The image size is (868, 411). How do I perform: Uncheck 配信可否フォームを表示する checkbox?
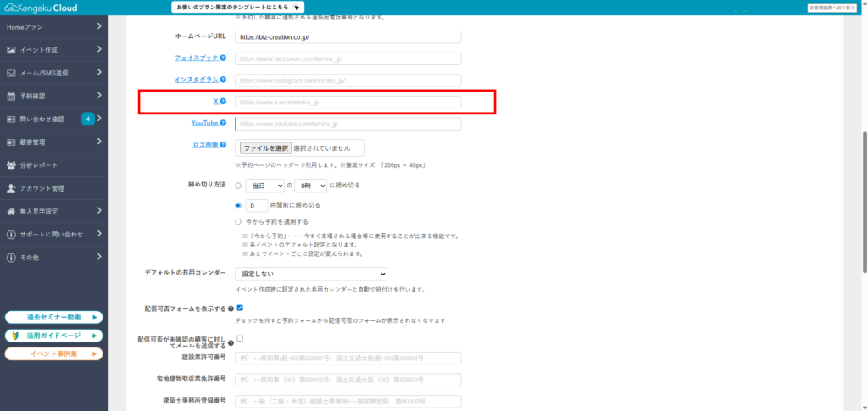pyautogui.click(x=240, y=308)
